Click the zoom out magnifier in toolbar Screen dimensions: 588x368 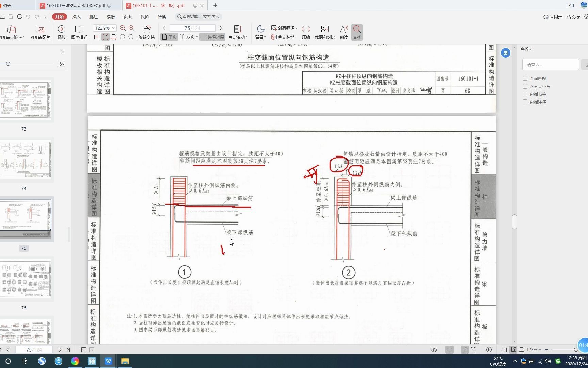[123, 28]
